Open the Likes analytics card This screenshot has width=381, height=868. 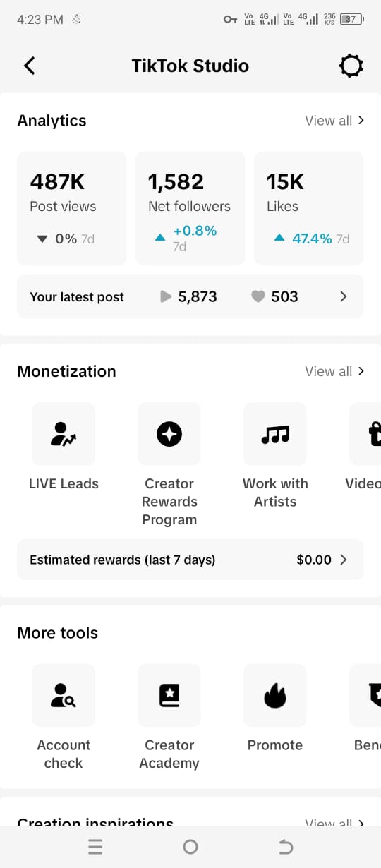point(308,208)
